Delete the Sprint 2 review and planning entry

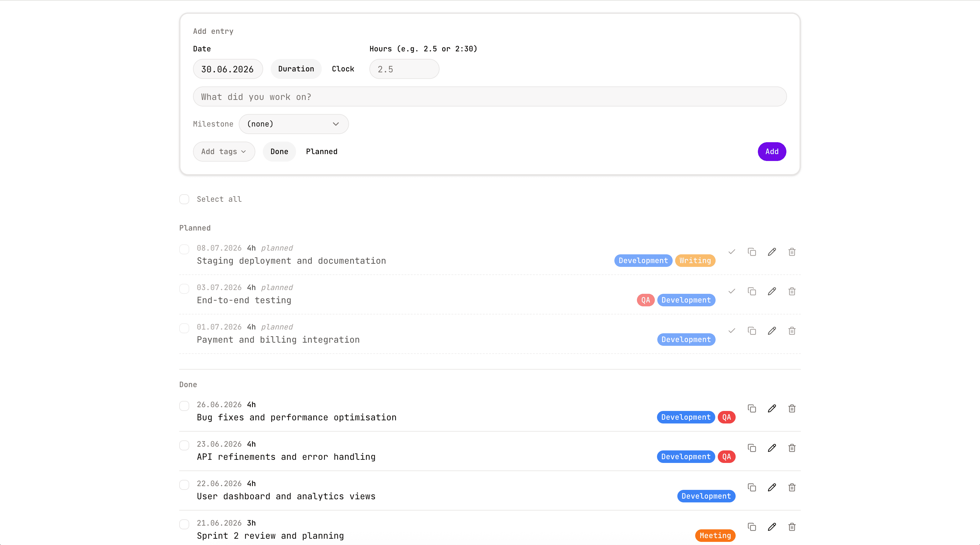(x=792, y=527)
